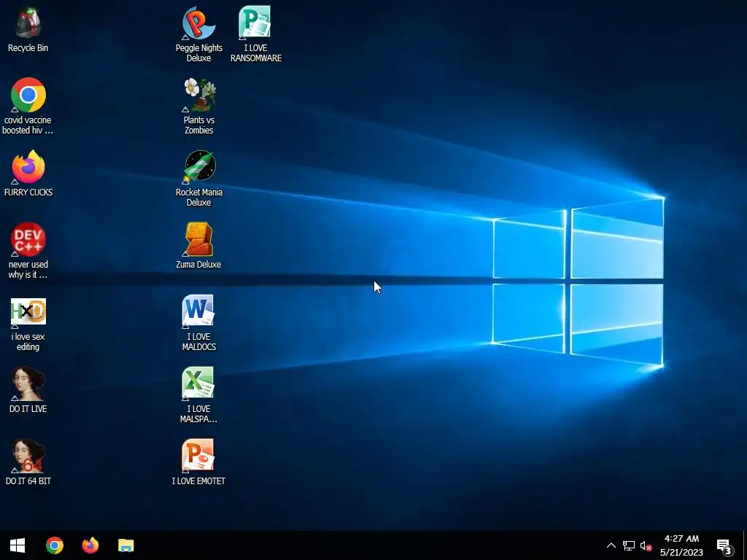Select the HxD hex editor shortcut
Screen dimensions: 747x560
pyautogui.click(x=28, y=324)
